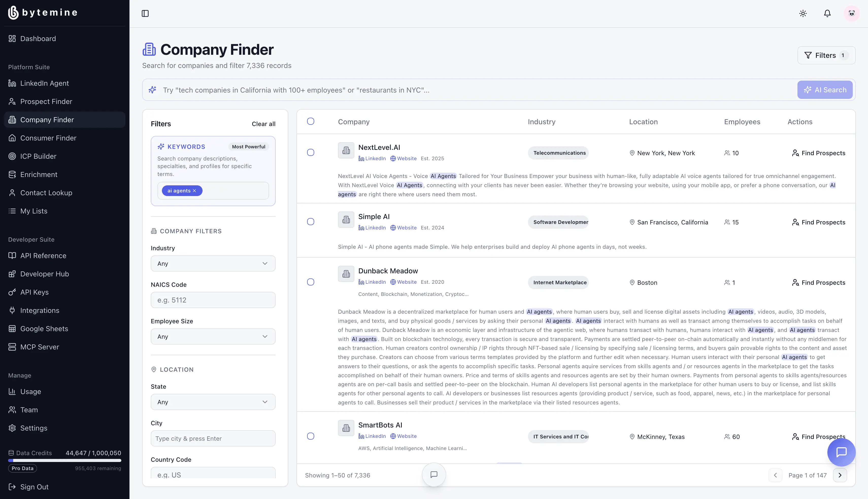Screen dimensions: 868x499
Task: Switch theme using sun icon
Action: tap(803, 13)
